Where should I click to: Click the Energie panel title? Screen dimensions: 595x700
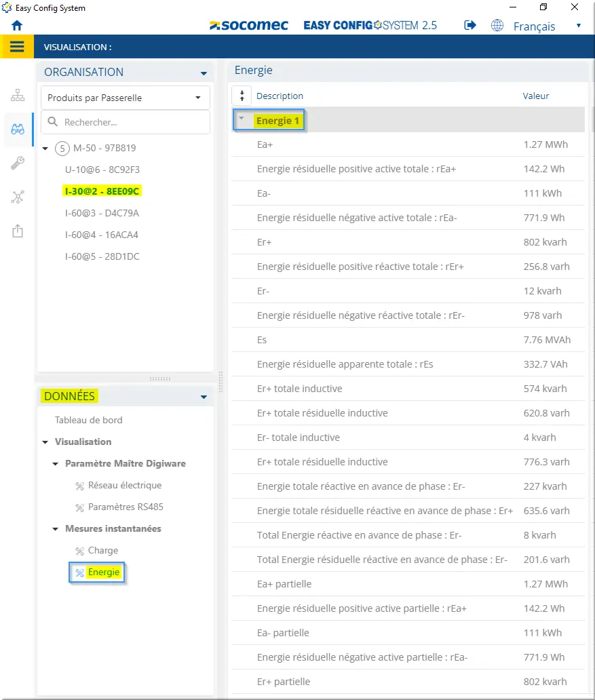(x=253, y=71)
